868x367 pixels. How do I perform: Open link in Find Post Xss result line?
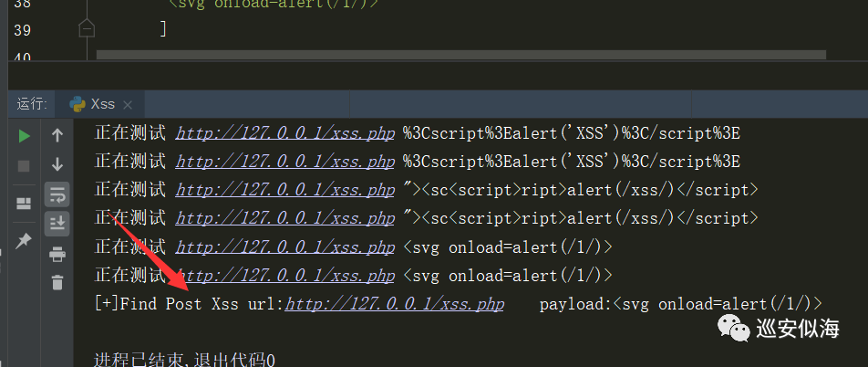coord(394,304)
